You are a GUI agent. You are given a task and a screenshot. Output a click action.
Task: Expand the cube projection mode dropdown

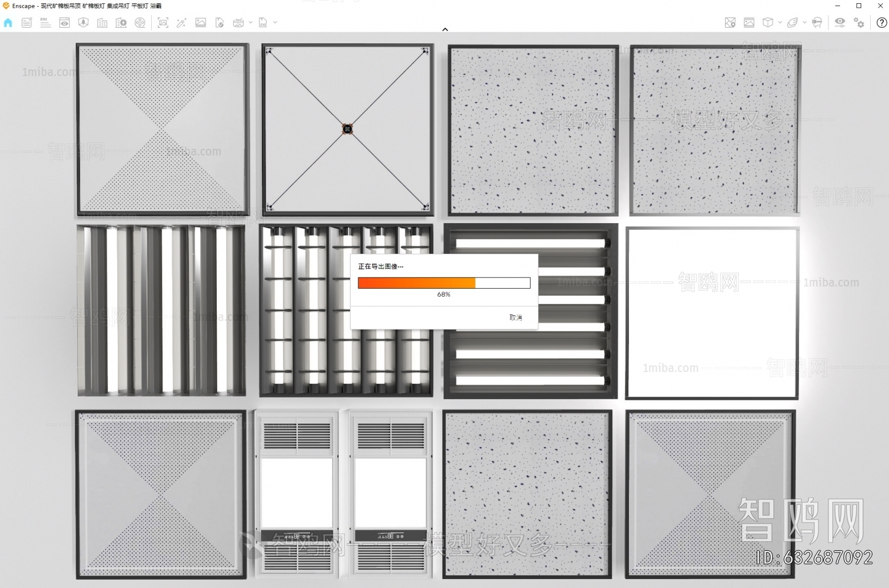click(x=780, y=23)
